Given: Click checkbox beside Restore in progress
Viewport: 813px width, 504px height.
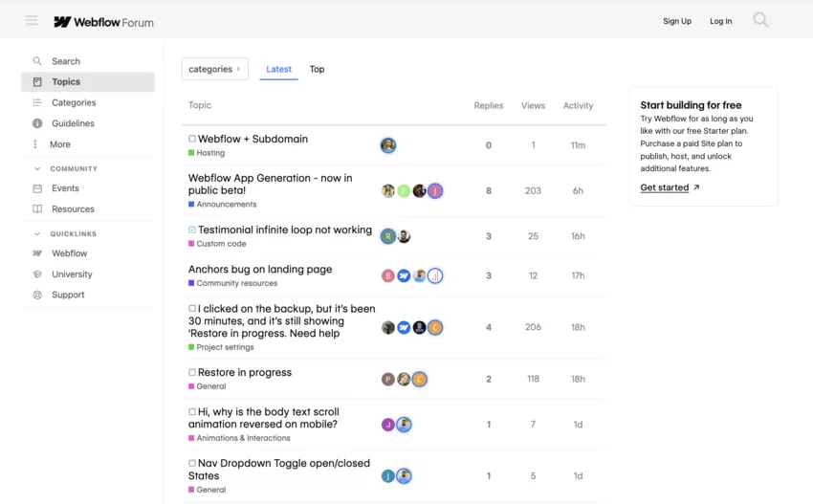Looking at the screenshot, I should coord(192,373).
